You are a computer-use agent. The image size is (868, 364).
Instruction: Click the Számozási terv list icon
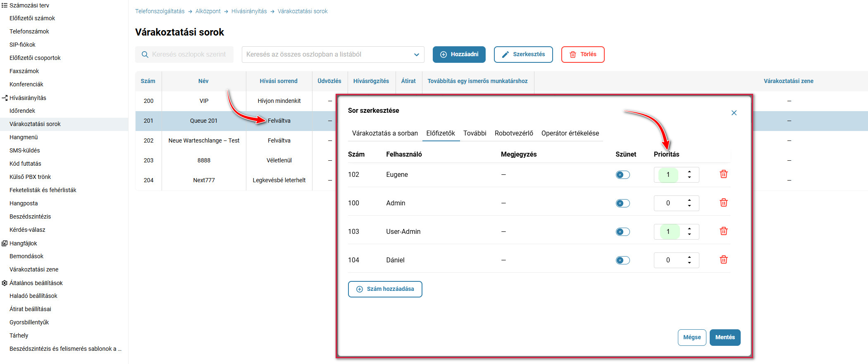click(x=5, y=5)
